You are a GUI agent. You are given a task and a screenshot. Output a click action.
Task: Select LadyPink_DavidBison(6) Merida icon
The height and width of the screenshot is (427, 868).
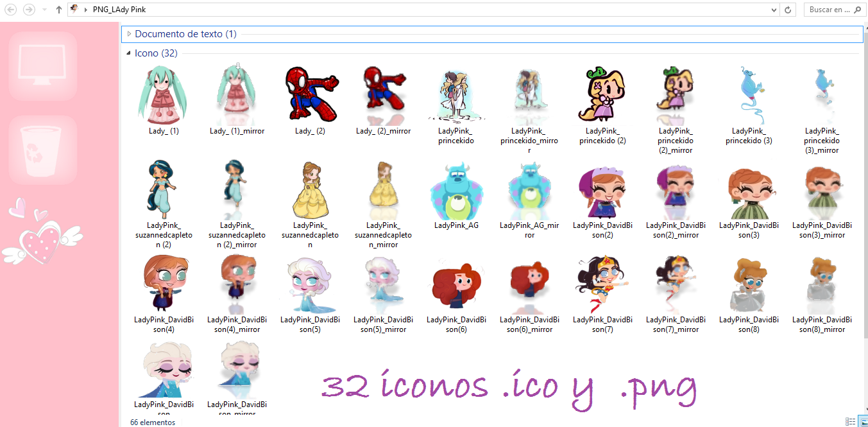point(457,285)
